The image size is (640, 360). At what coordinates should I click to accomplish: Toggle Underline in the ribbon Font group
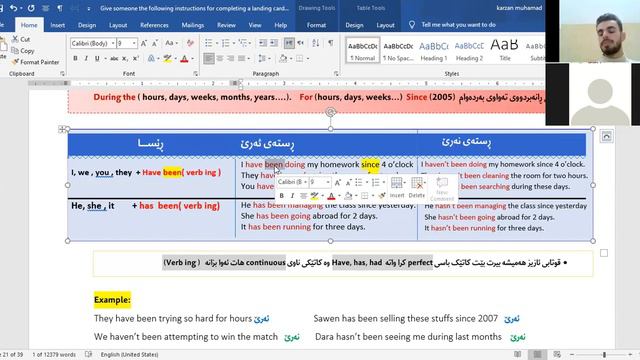coord(97,59)
